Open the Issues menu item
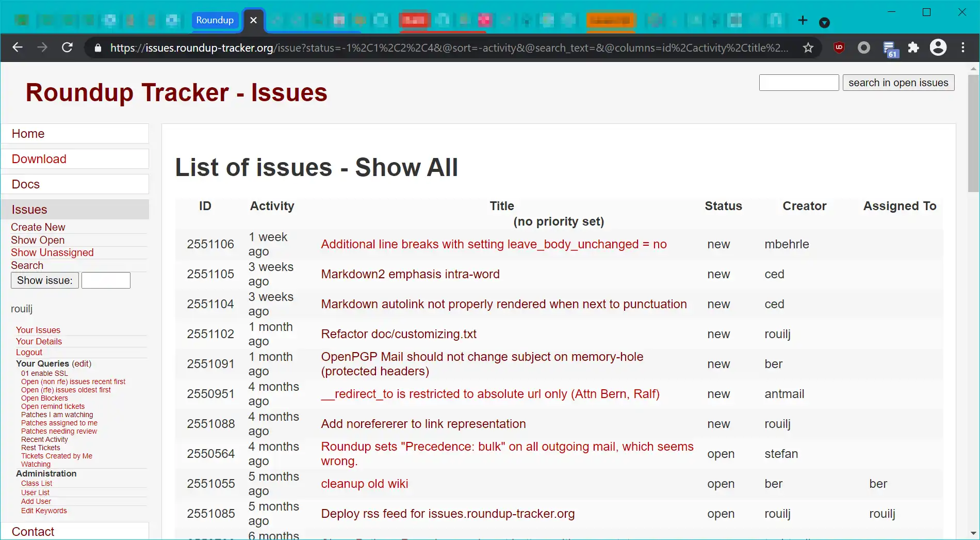Image resolution: width=980 pixels, height=540 pixels. point(75,210)
